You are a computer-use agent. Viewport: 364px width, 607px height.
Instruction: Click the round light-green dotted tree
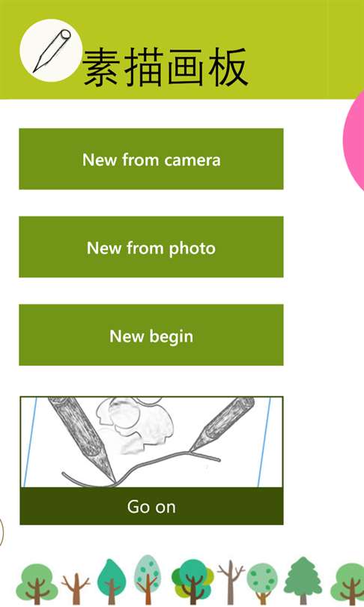tap(262, 583)
